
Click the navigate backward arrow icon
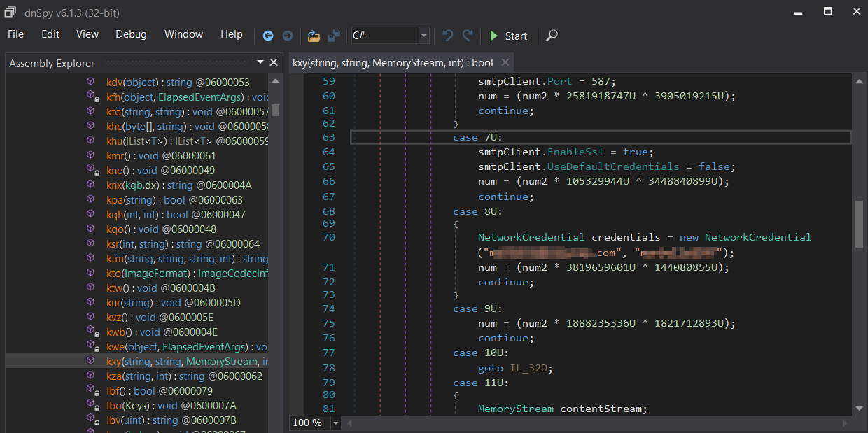(268, 36)
